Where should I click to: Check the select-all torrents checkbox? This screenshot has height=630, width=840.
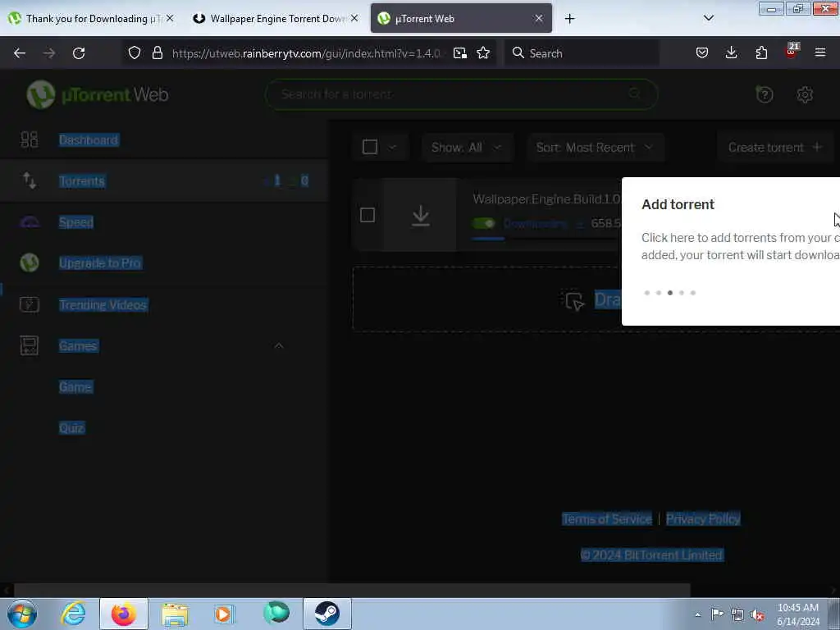point(370,147)
